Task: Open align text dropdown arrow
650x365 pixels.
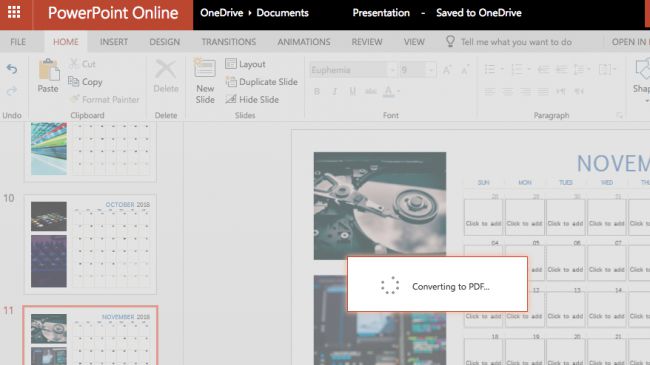Action: (x=615, y=69)
